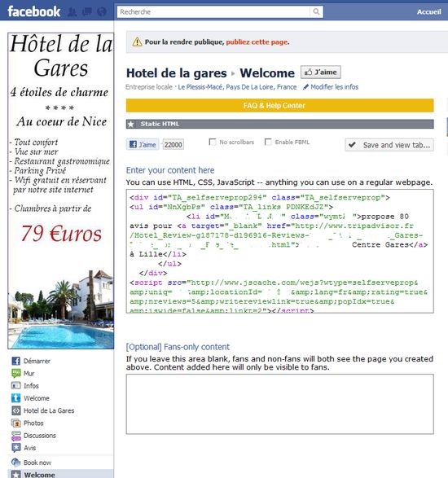The height and width of the screenshot is (478, 448).
Task: Click the star icon beside Avis
Action: pos(15,448)
